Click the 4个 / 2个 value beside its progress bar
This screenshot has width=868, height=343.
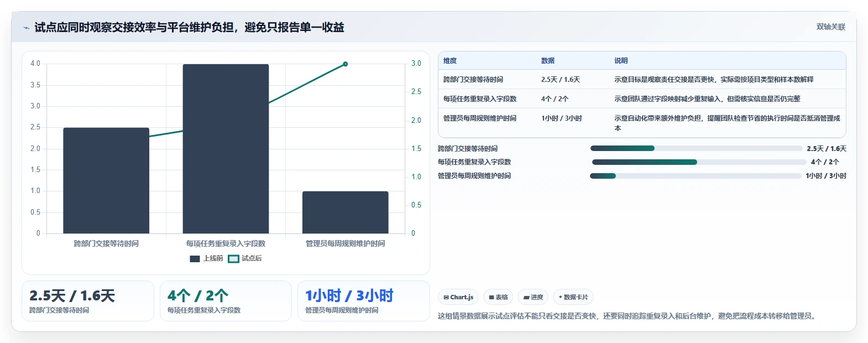pyautogui.click(x=825, y=162)
